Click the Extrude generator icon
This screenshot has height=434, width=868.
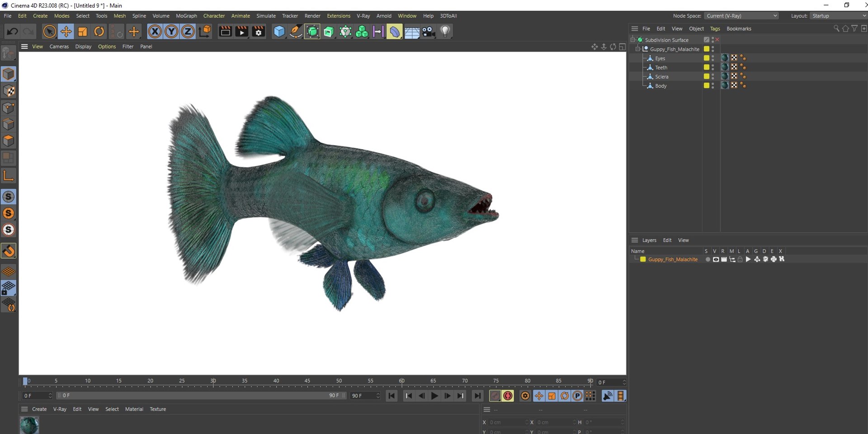tap(329, 32)
